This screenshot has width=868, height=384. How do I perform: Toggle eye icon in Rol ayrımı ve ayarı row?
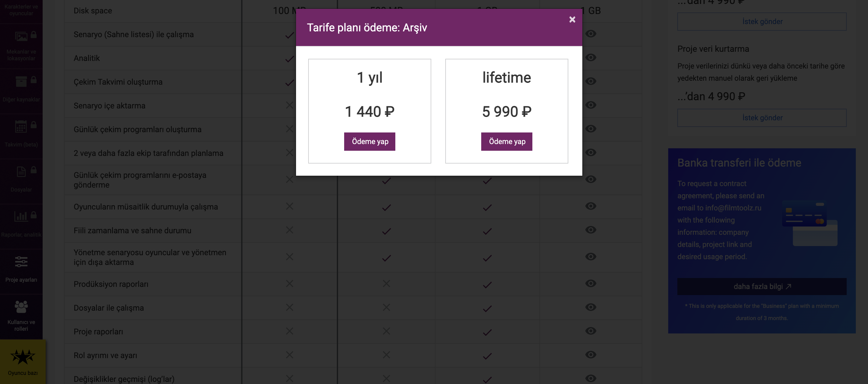(x=591, y=355)
